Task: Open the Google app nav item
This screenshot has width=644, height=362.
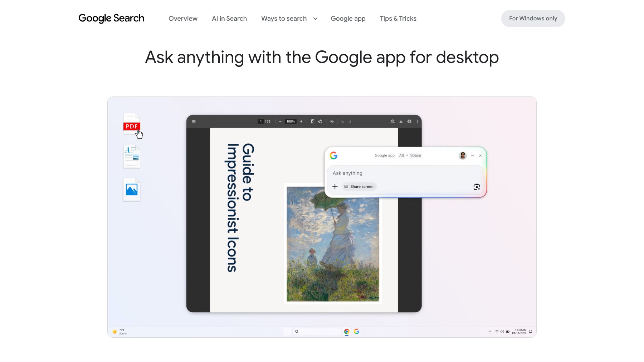Action: (x=348, y=19)
